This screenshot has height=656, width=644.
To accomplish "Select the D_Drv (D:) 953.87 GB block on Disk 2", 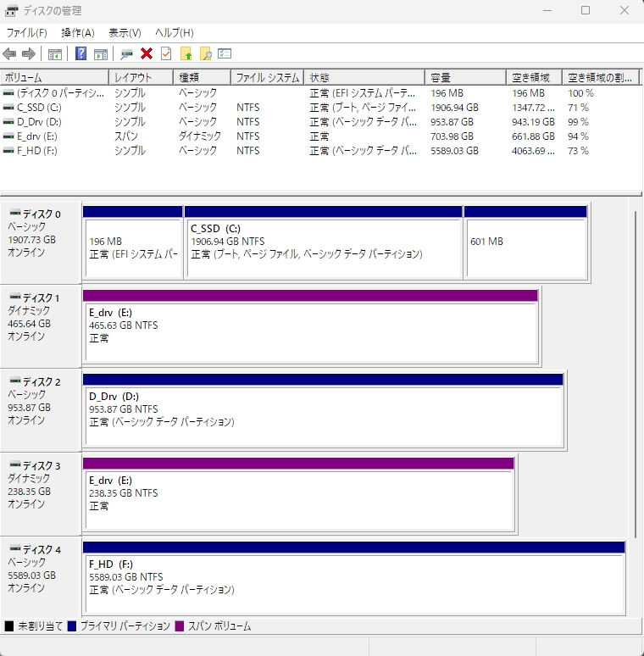I will coord(323,410).
